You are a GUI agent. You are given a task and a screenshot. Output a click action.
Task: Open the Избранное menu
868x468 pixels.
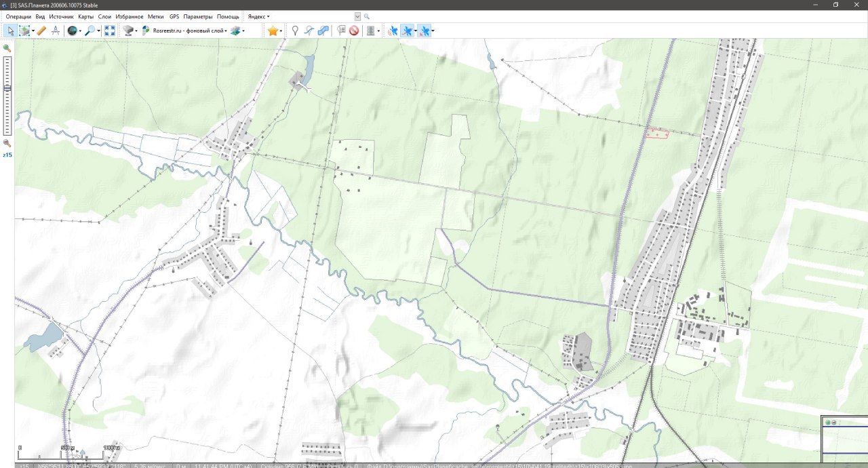tap(130, 16)
